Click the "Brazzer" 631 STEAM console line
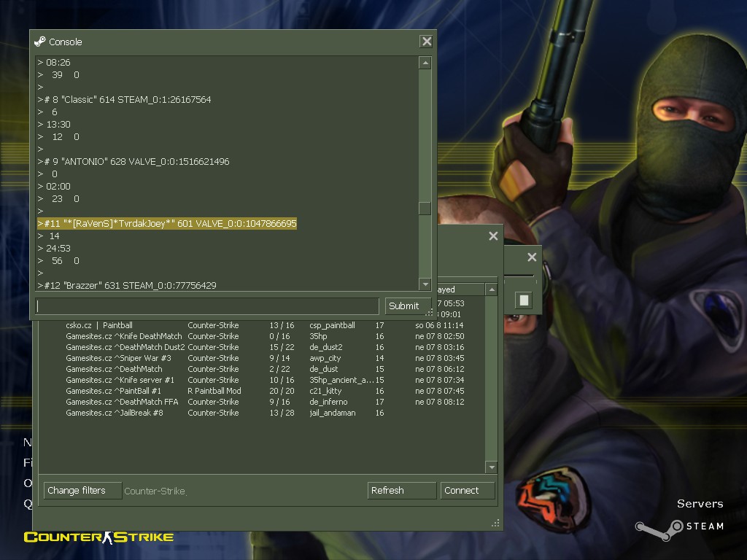 point(127,285)
